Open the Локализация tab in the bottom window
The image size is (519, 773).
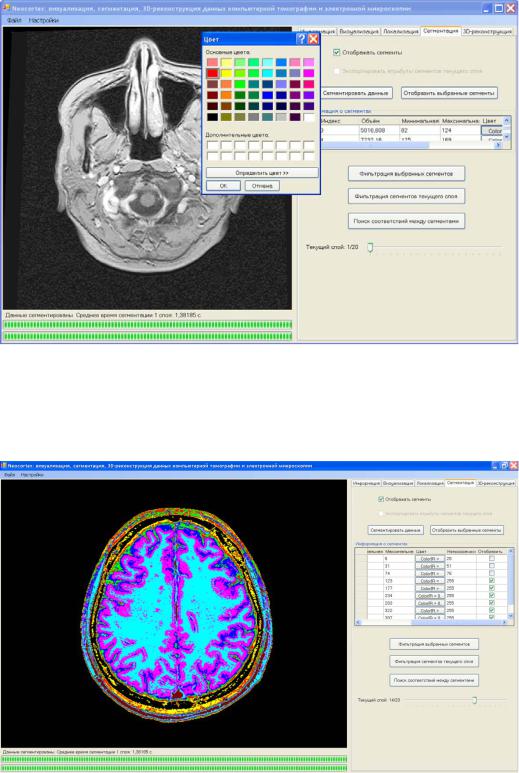point(429,483)
